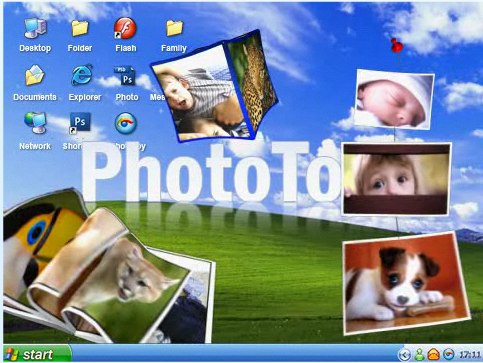Select the Desktop computer icon
The image size is (483, 363).
point(35,29)
